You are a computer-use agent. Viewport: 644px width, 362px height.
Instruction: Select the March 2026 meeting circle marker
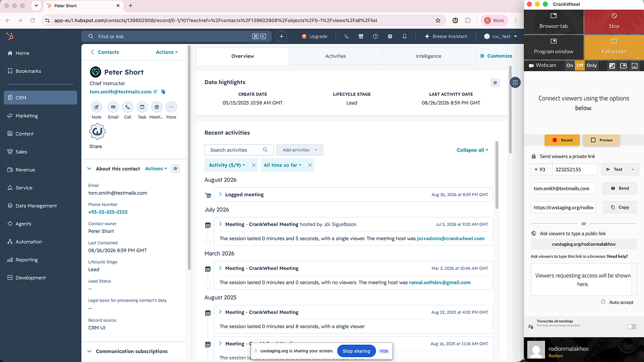click(x=208, y=286)
